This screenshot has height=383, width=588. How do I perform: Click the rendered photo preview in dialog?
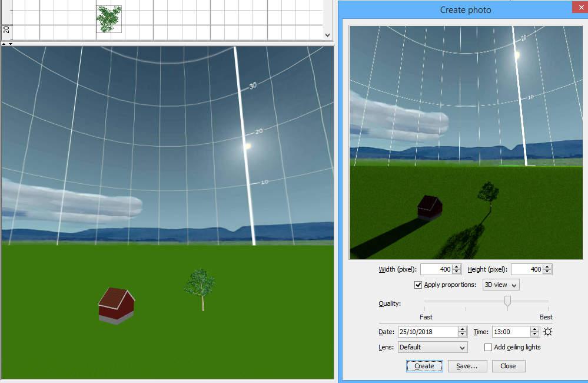pyautogui.click(x=466, y=143)
